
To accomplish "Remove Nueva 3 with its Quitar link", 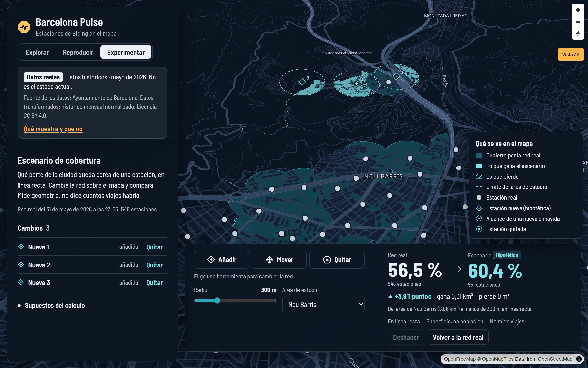I will point(155,283).
